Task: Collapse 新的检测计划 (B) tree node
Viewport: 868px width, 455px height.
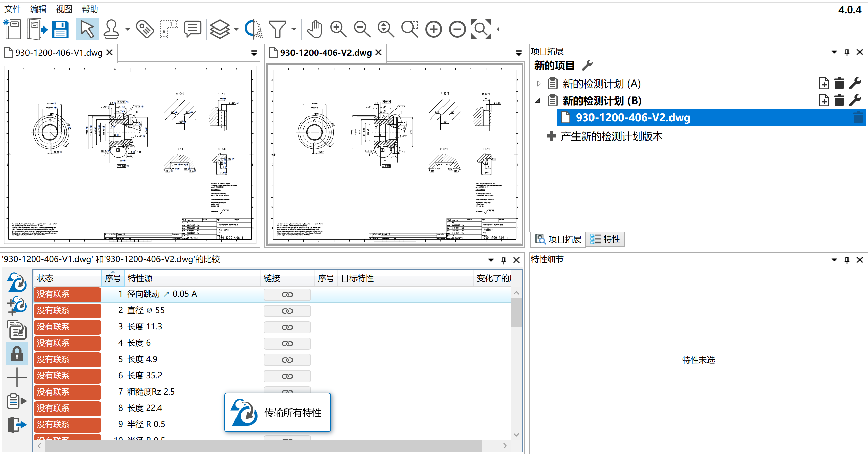Action: 538,101
